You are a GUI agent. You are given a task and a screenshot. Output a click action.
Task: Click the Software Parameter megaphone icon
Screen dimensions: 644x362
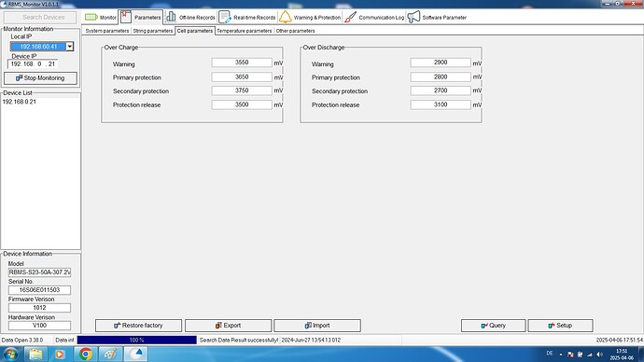(x=413, y=17)
